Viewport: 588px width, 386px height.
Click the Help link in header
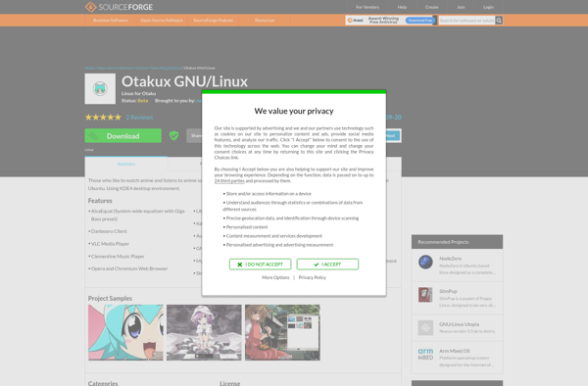click(402, 7)
